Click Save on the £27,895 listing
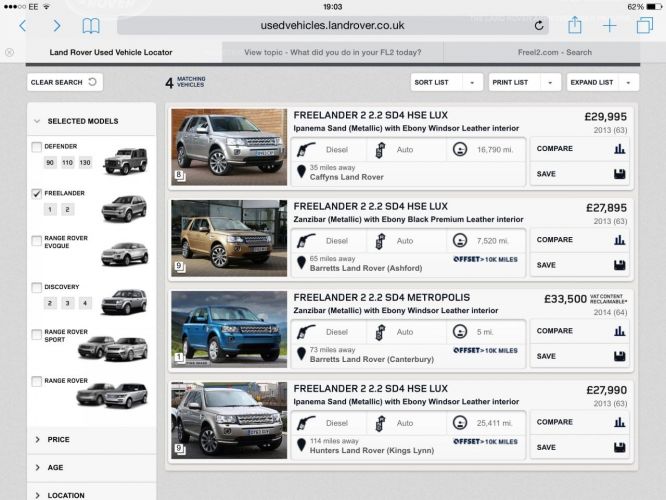Screen dimensions: 666x500 click(580, 265)
